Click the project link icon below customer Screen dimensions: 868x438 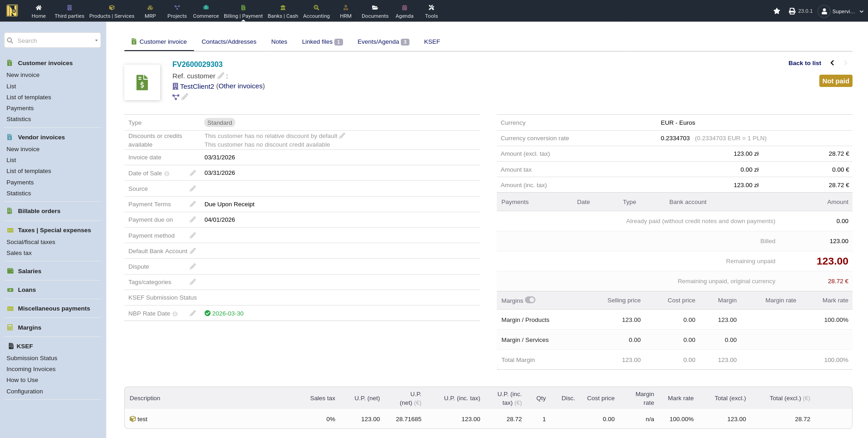tap(176, 97)
